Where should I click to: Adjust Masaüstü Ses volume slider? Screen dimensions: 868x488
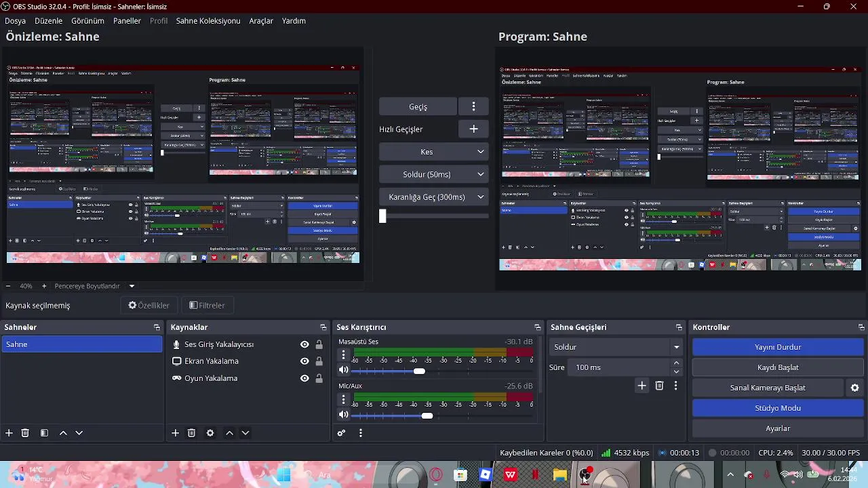pyautogui.click(x=419, y=371)
